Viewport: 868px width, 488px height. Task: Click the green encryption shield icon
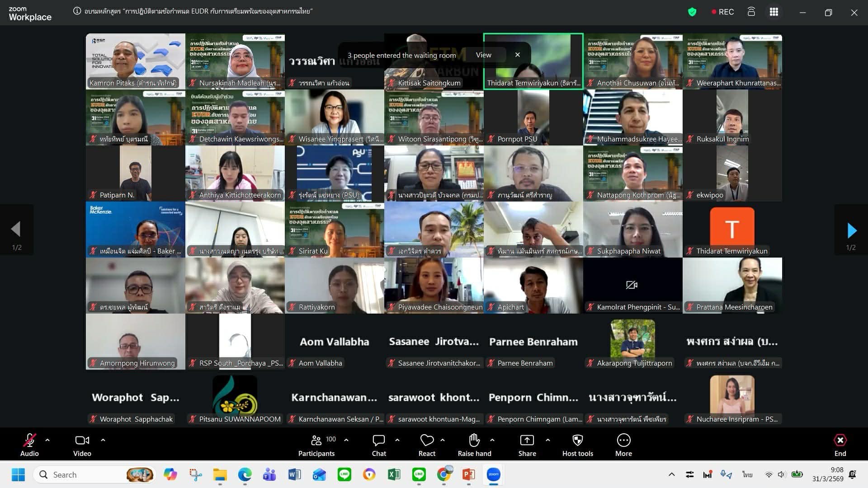[692, 12]
